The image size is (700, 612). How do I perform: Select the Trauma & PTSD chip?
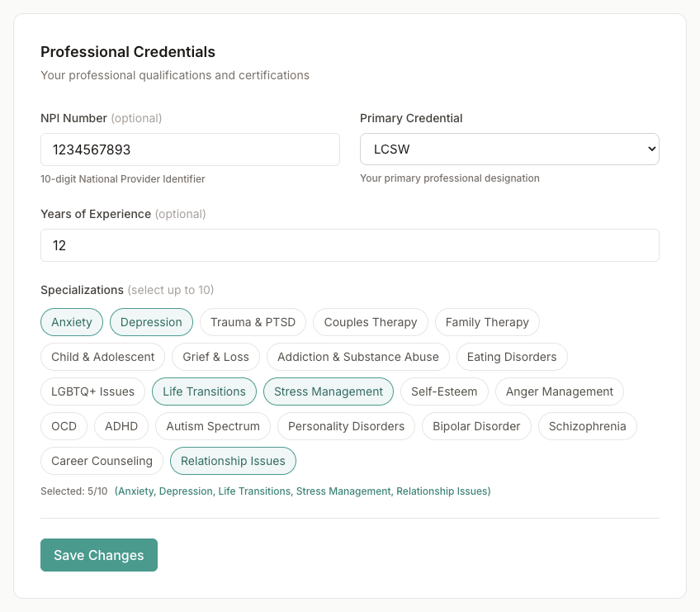253,322
